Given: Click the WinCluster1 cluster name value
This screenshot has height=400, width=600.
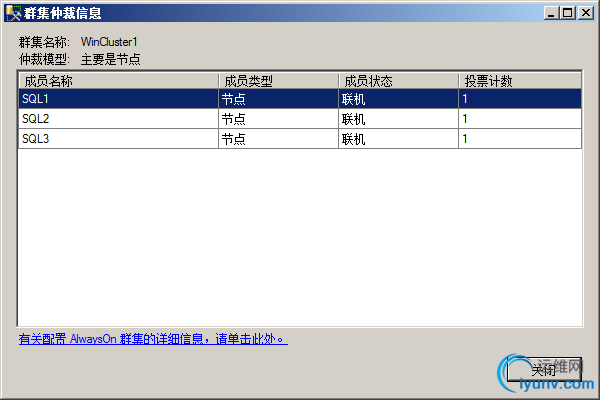Looking at the screenshot, I should 109,41.
